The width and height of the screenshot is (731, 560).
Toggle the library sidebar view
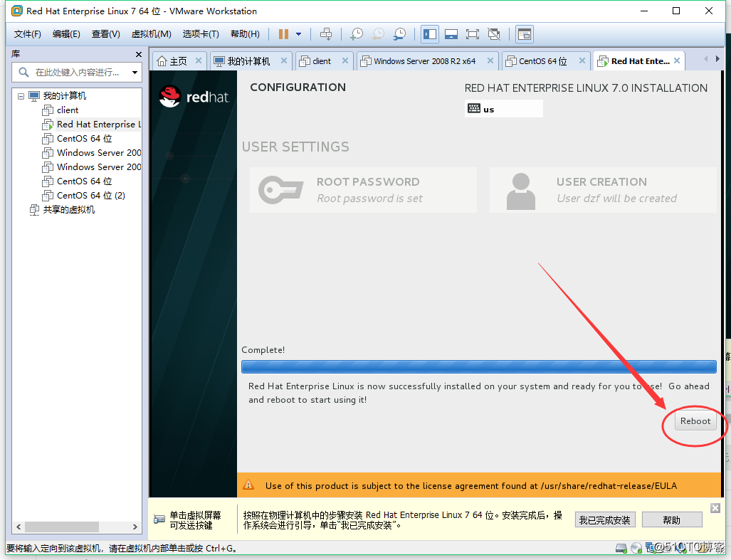430,34
